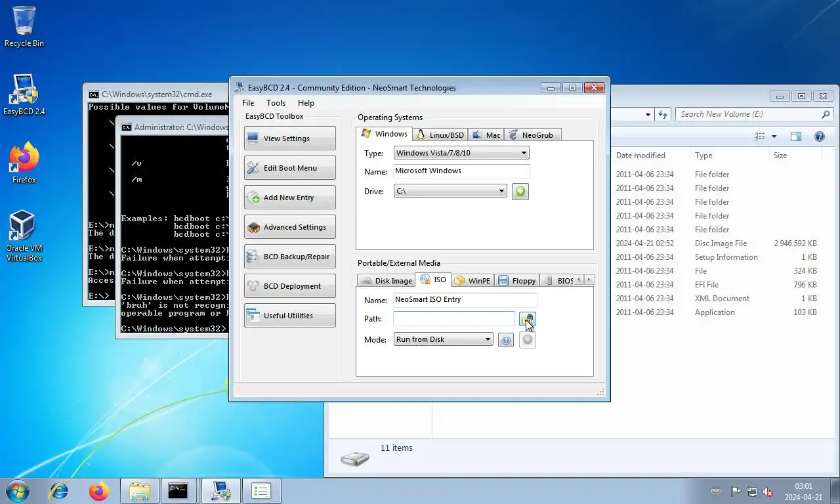Click the network tray icon

point(751,492)
